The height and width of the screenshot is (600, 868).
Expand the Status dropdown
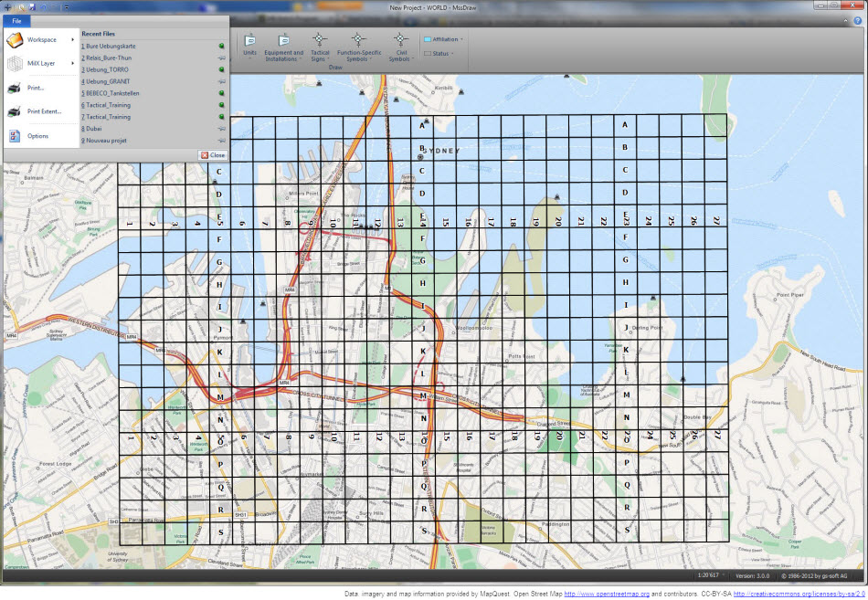439,54
